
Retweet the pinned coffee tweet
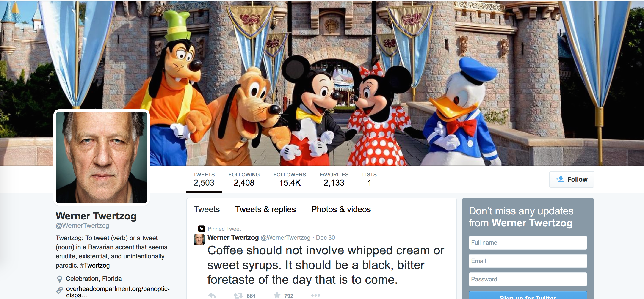coord(238,296)
